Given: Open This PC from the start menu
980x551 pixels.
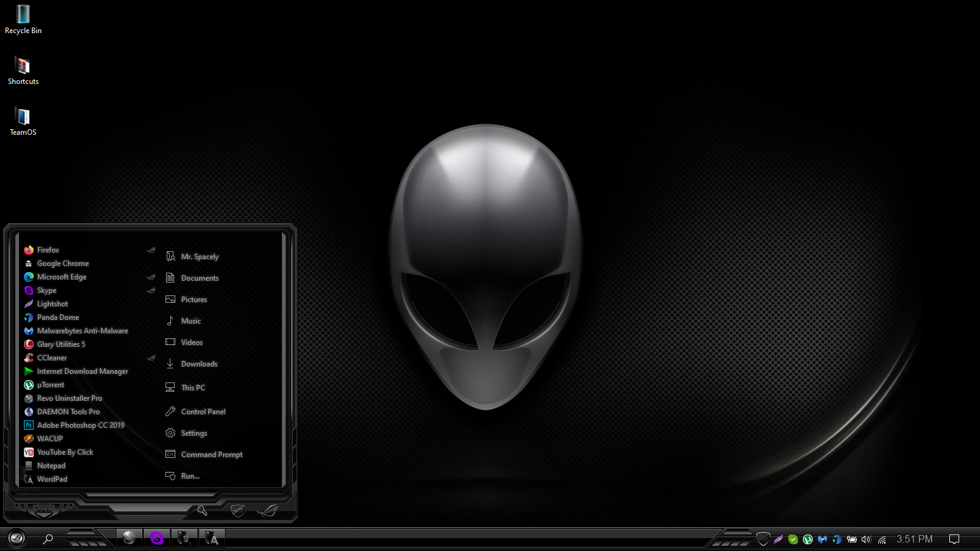Looking at the screenshot, I should tap(186, 388).
